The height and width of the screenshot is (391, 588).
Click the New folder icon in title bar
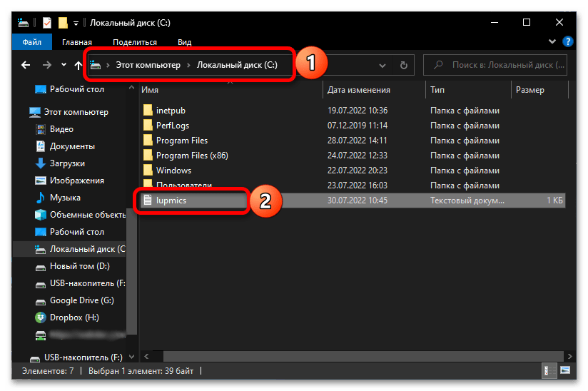pyautogui.click(x=63, y=23)
